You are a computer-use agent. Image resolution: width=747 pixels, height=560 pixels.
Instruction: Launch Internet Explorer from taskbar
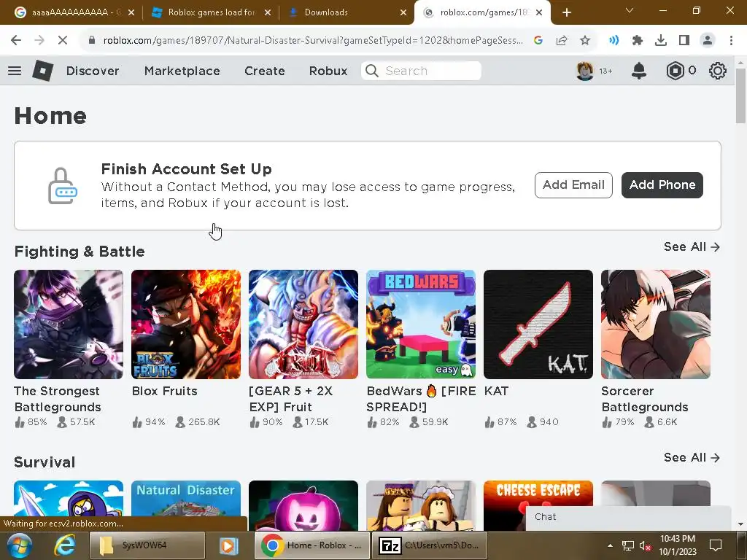64,545
